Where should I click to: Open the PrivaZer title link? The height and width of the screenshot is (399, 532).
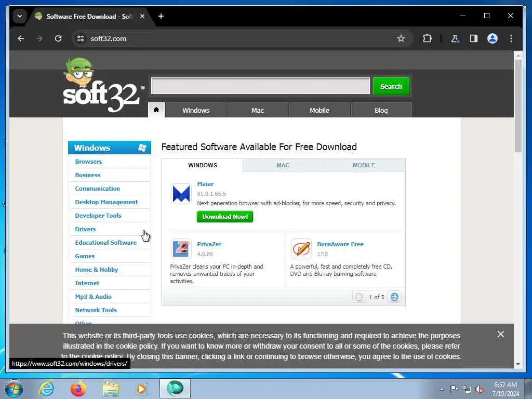pos(209,244)
